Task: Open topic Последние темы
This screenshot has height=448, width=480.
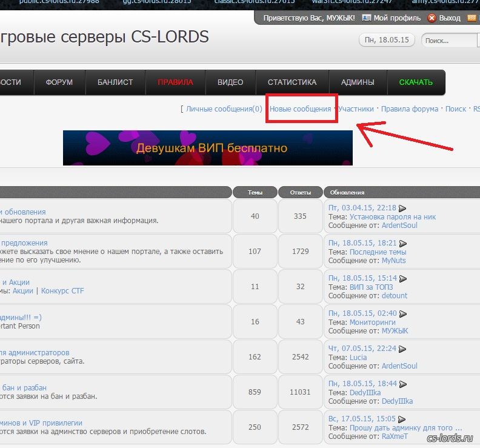Action: 378,252
